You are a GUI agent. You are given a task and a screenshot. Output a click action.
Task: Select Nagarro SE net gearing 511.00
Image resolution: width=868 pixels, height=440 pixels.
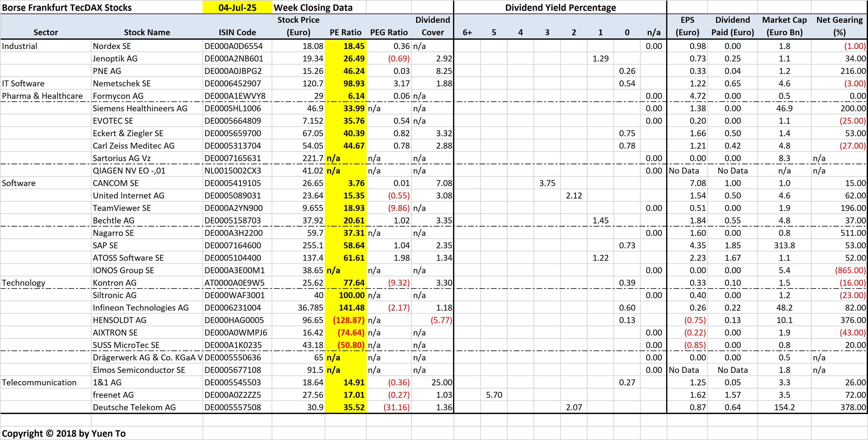click(x=839, y=233)
